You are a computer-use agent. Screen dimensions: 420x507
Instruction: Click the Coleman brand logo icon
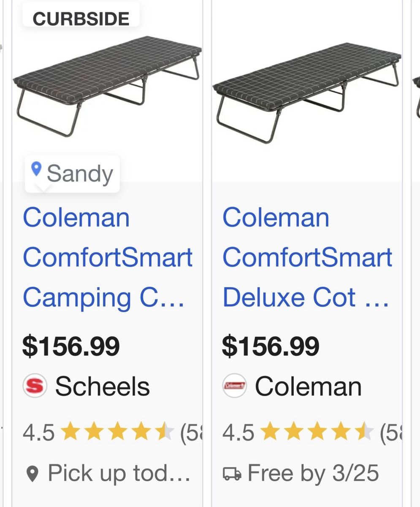coord(234,386)
